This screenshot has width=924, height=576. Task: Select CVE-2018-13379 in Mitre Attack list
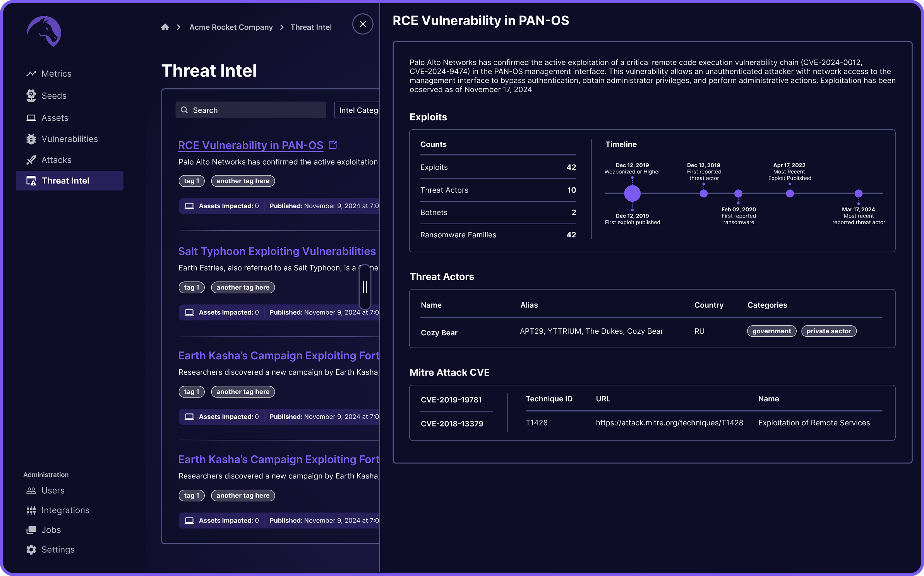tap(452, 423)
